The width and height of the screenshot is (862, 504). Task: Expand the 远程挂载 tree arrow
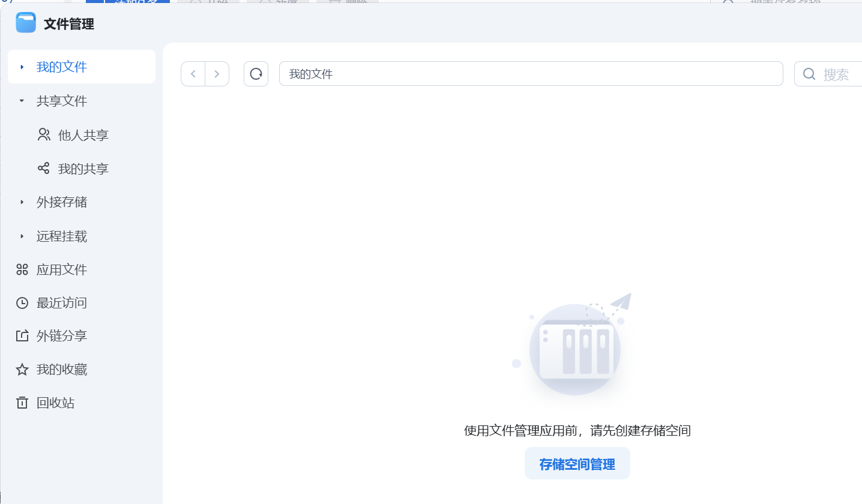(x=22, y=236)
